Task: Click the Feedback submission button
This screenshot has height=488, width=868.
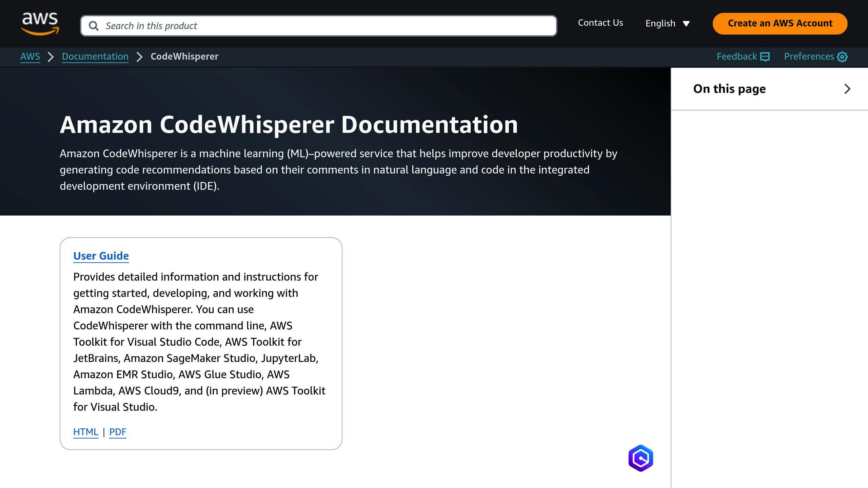Action: click(x=744, y=57)
